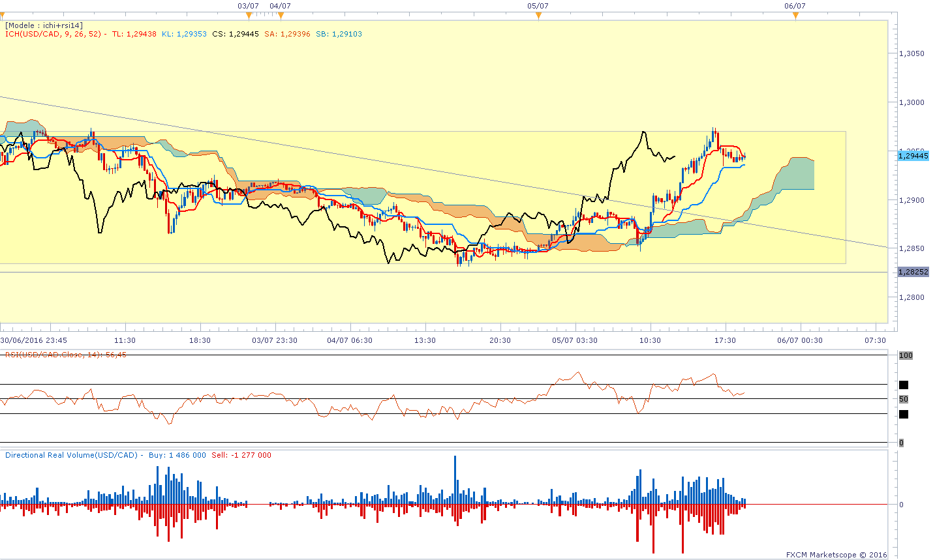
Task: Click the 1,2800 price axis label
Action: tap(912, 297)
